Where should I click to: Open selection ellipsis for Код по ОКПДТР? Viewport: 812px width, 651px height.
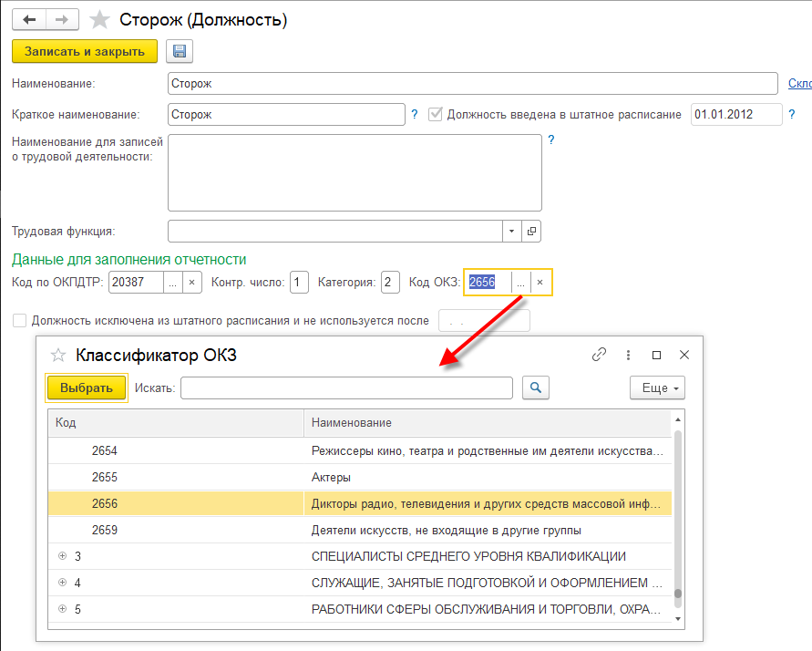click(x=173, y=283)
